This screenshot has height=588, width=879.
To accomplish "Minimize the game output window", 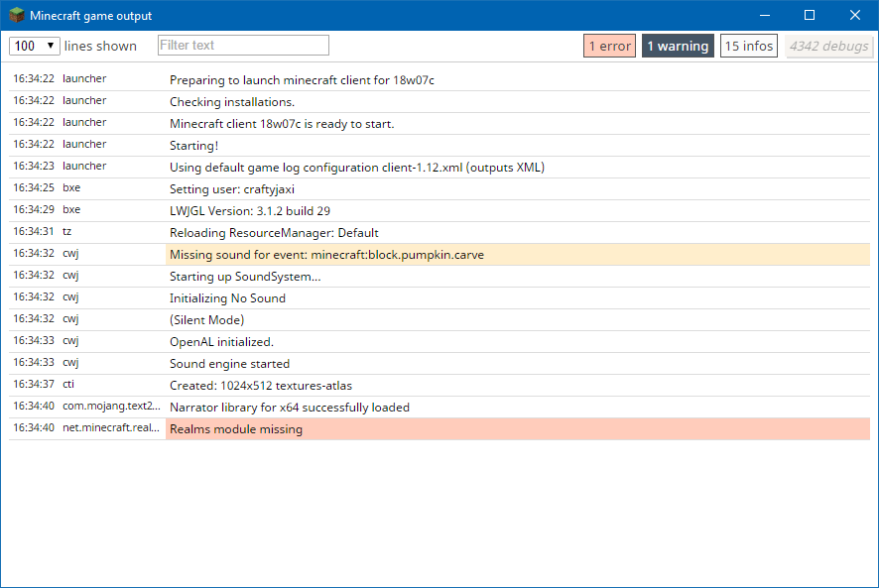I will [x=765, y=16].
